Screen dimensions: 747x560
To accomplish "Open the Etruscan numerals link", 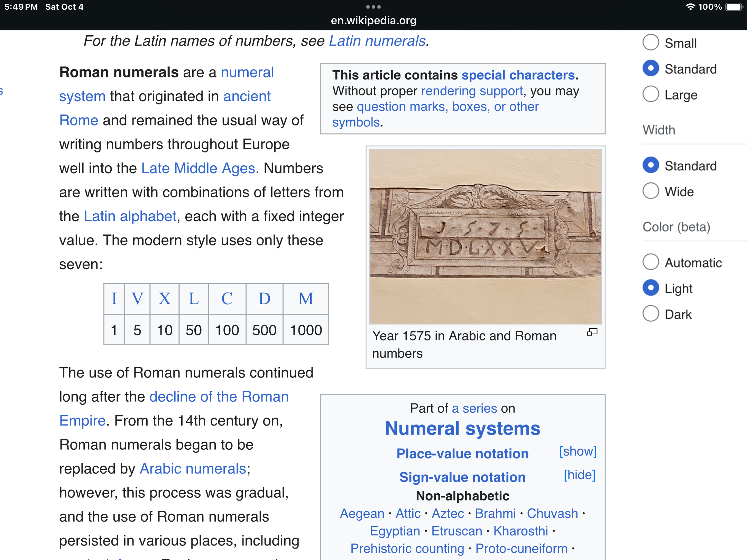I will 456,531.
